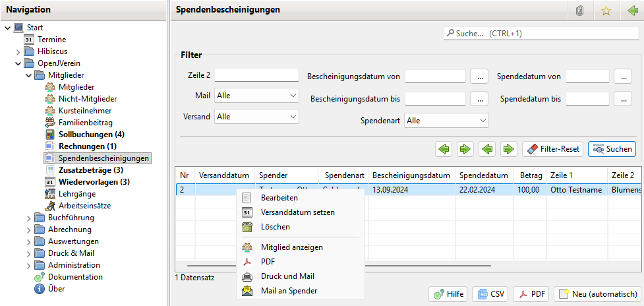Screen dimensions: 644x306
Task: Select Löschen in context menu
Action: coord(275,227)
